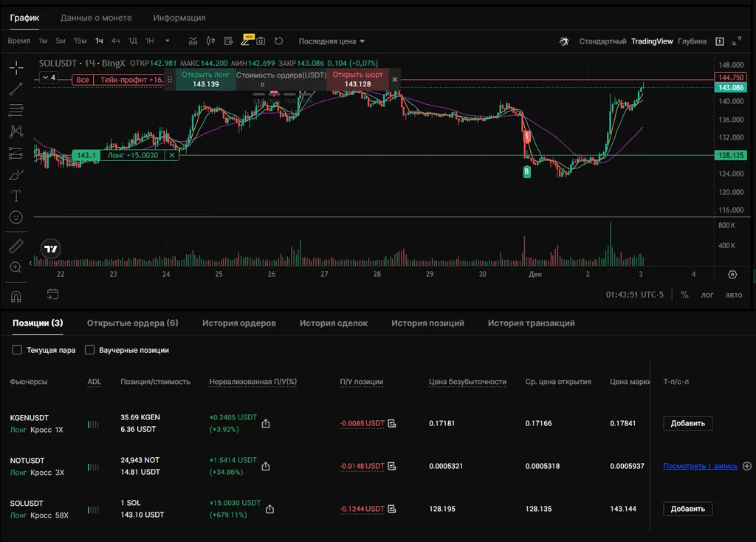The image size is (756, 542).
Task: Open the Последняя цена price dropdown
Action: 331,41
